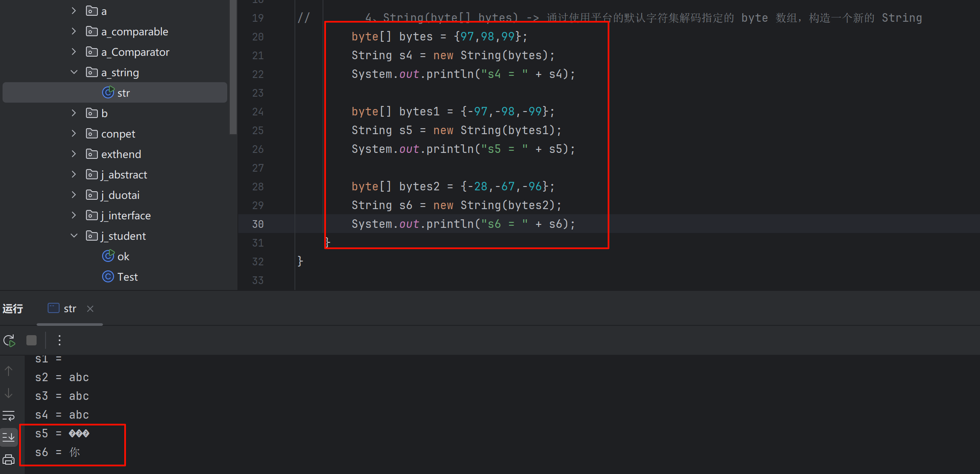The height and width of the screenshot is (474, 980).
Task: Collapse the a_string folder
Action: [74, 72]
